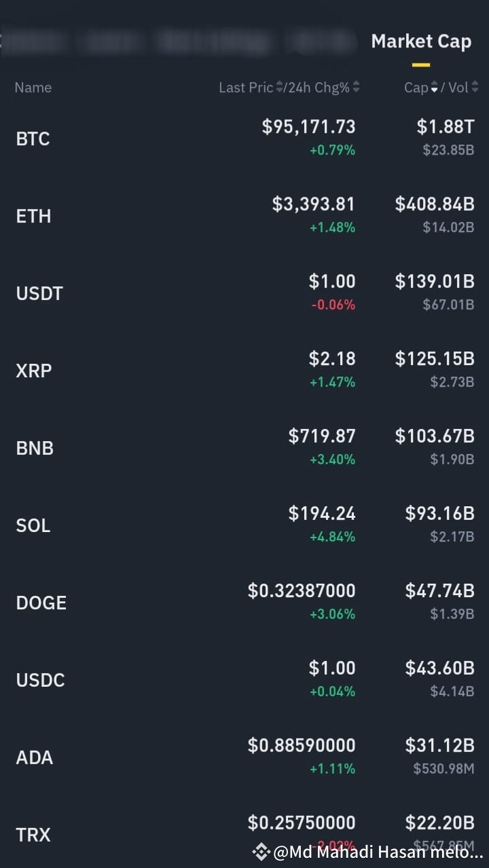
Task: Click the Name column header
Action: pyautogui.click(x=33, y=88)
